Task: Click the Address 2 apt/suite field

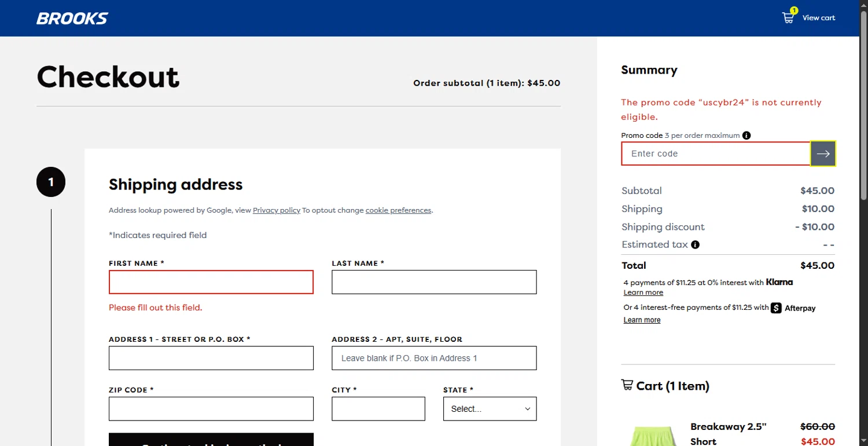Action: [434, 358]
